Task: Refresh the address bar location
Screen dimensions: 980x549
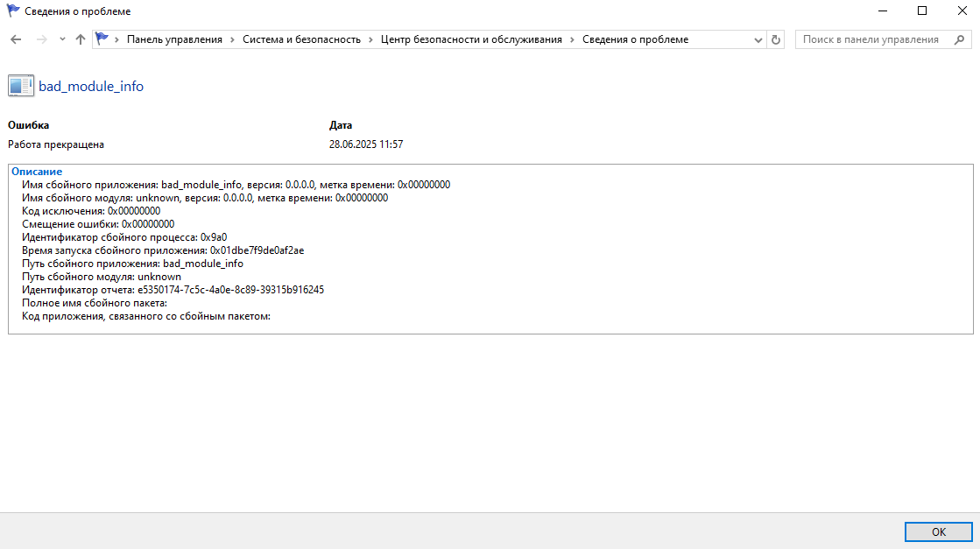Action: click(x=775, y=39)
